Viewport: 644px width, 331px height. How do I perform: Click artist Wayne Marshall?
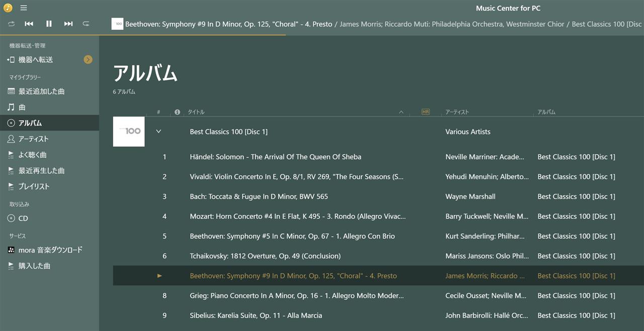click(x=470, y=197)
